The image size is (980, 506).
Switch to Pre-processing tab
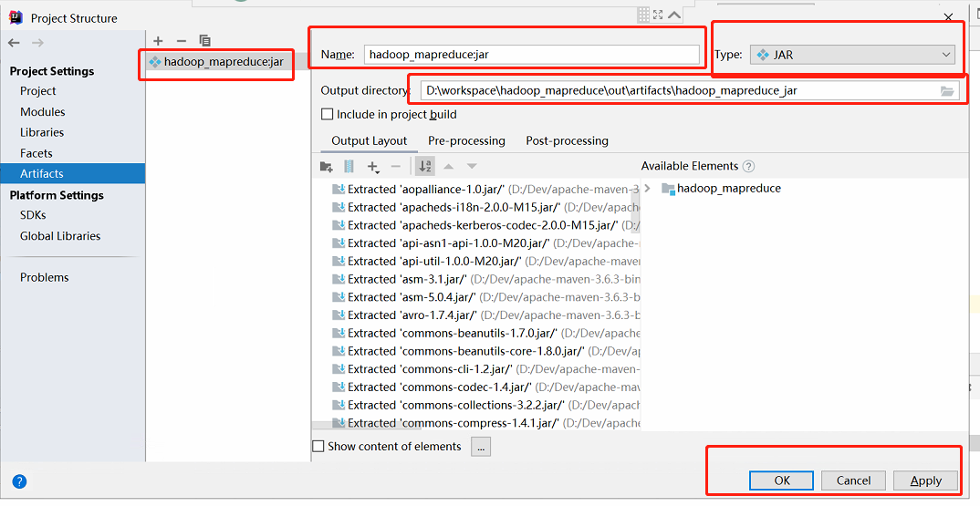click(x=466, y=140)
